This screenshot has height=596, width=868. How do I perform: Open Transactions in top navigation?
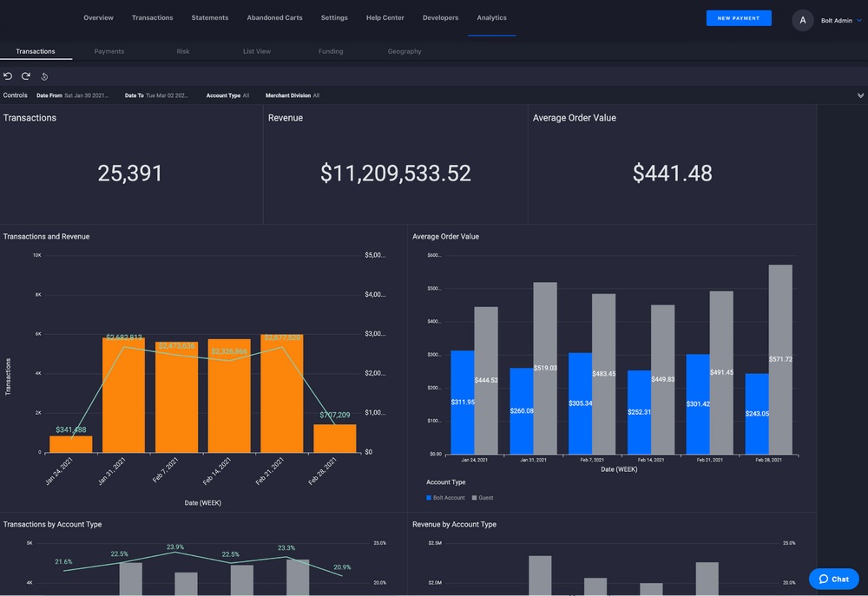tap(152, 17)
